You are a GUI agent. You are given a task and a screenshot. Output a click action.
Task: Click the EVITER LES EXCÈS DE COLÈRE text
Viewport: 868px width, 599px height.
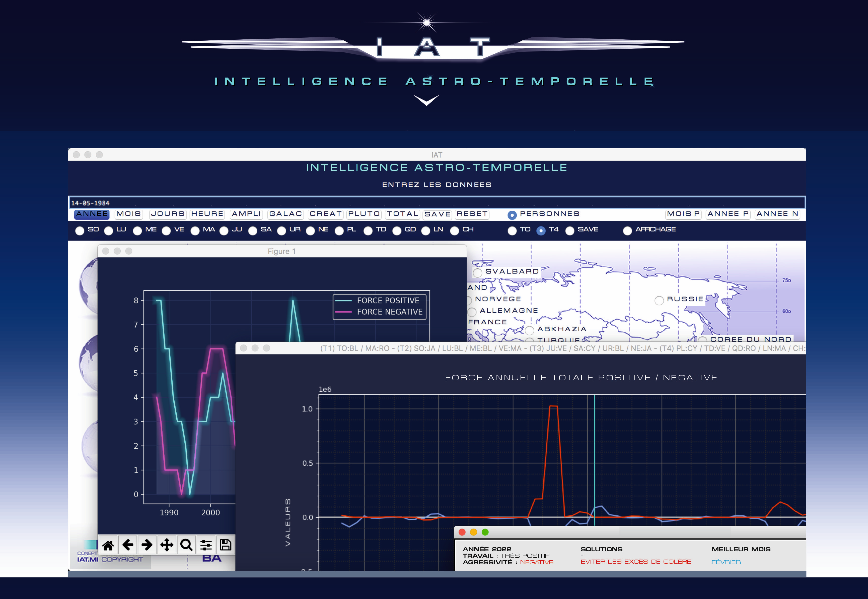(636, 562)
